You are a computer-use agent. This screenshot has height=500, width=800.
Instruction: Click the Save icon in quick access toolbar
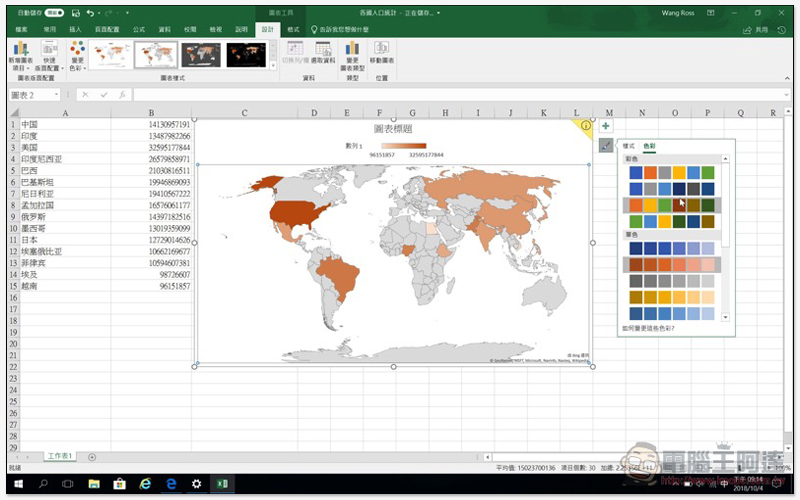point(76,13)
